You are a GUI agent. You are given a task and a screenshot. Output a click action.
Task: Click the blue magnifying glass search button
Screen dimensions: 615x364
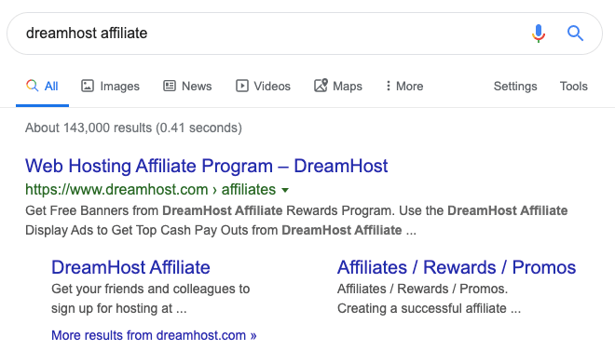[575, 34]
